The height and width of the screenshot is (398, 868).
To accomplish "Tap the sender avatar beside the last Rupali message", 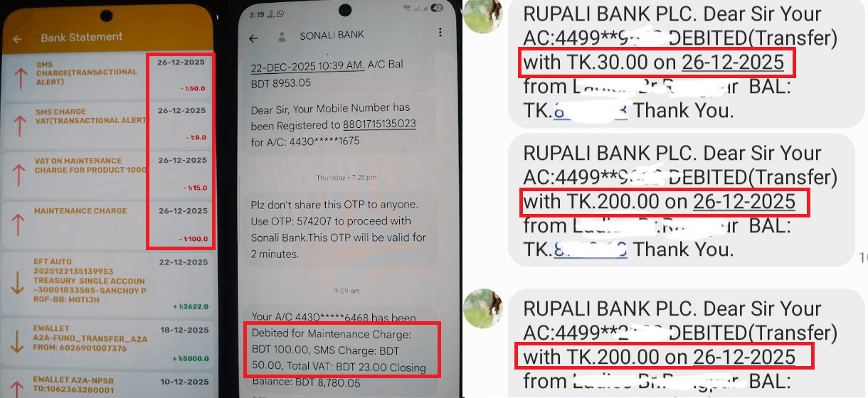I will 482,308.
